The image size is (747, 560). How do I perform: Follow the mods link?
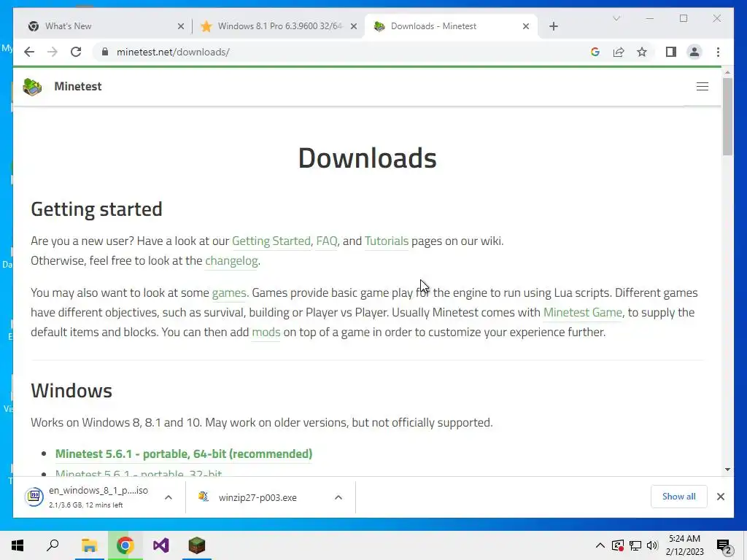[266, 332]
